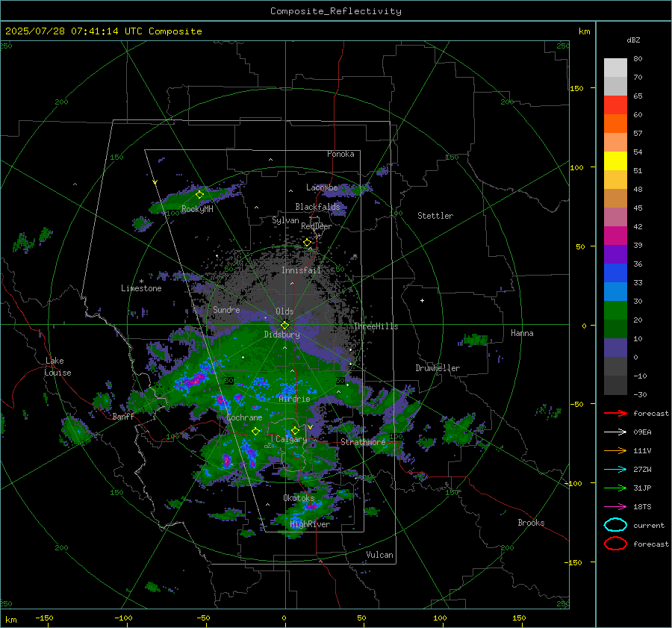This screenshot has height=628, width=672.
Task: Click the dBZ legend heading
Action: [x=633, y=40]
